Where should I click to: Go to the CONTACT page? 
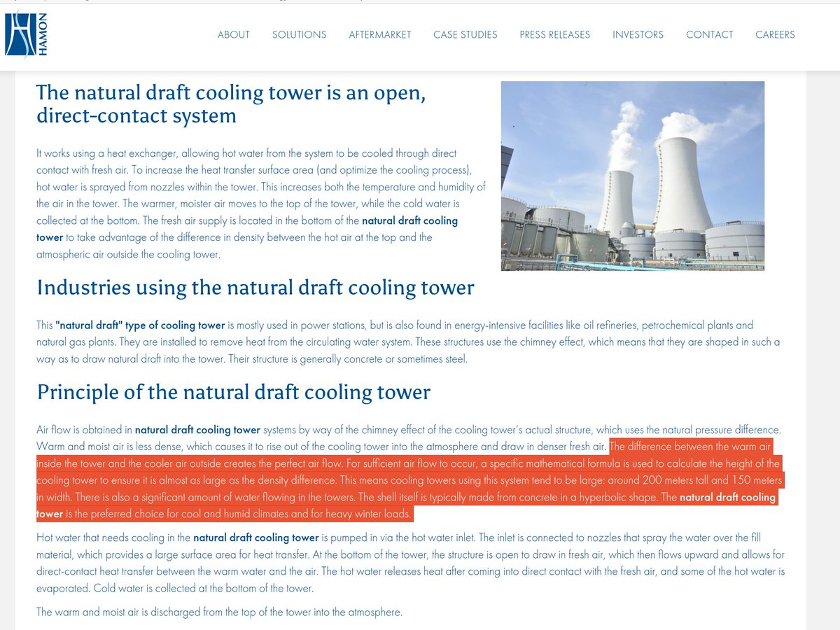click(x=710, y=34)
